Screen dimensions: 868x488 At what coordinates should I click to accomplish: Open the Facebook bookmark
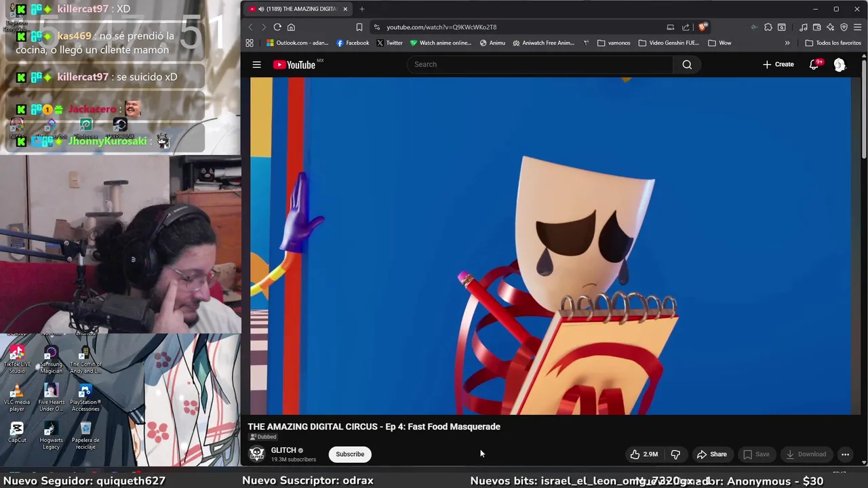353,43
